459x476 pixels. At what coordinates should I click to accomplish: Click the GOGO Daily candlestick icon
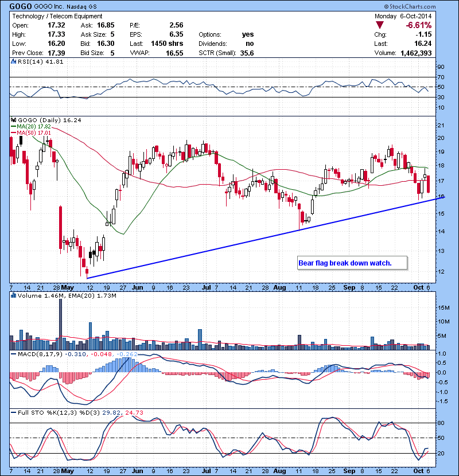tap(13, 120)
